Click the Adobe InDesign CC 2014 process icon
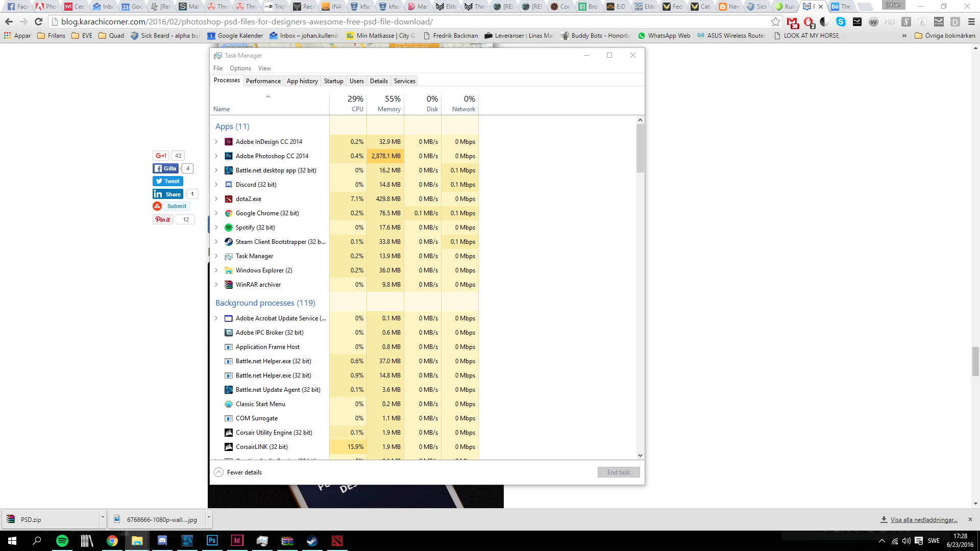The height and width of the screenshot is (551, 980). pos(229,142)
